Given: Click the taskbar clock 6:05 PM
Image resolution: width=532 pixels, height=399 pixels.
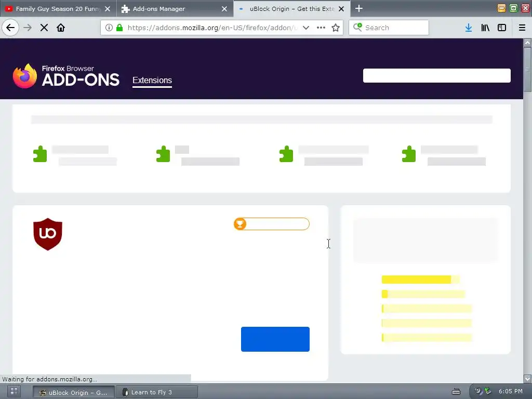Looking at the screenshot, I should (511, 391).
